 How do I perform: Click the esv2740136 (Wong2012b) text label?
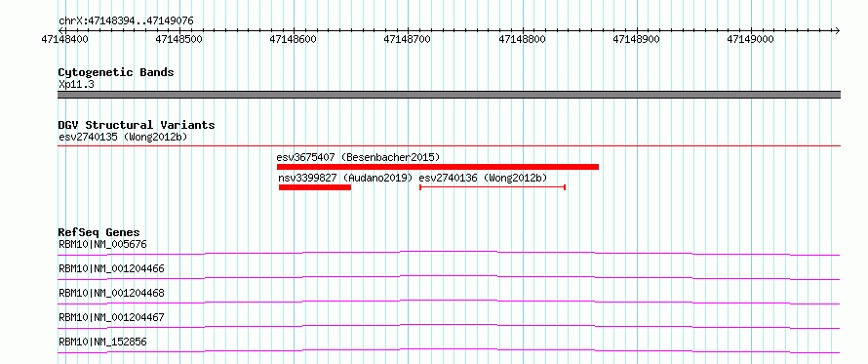(483, 178)
